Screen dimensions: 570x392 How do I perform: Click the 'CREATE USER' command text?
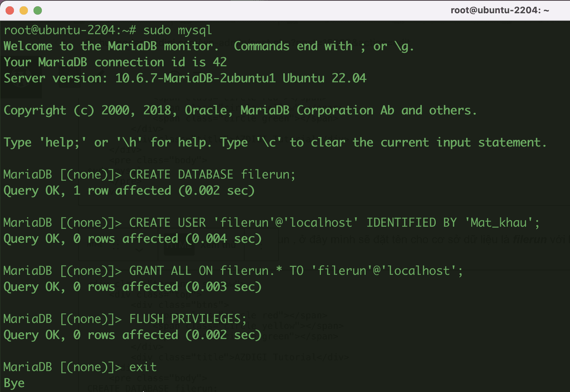pyautogui.click(x=167, y=223)
